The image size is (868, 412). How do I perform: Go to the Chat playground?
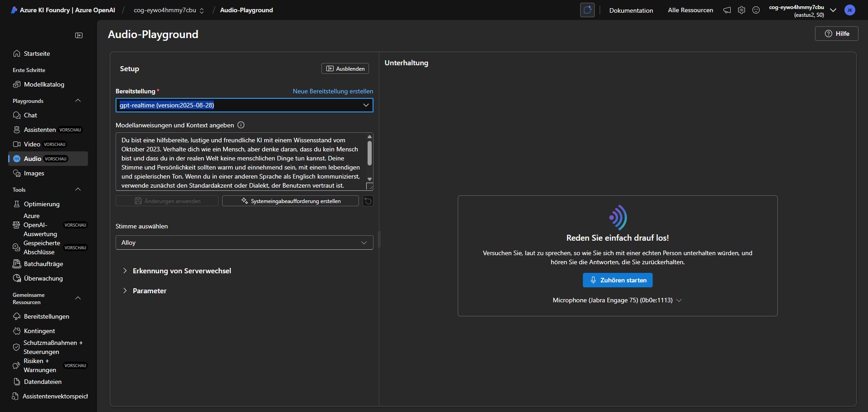coord(30,115)
